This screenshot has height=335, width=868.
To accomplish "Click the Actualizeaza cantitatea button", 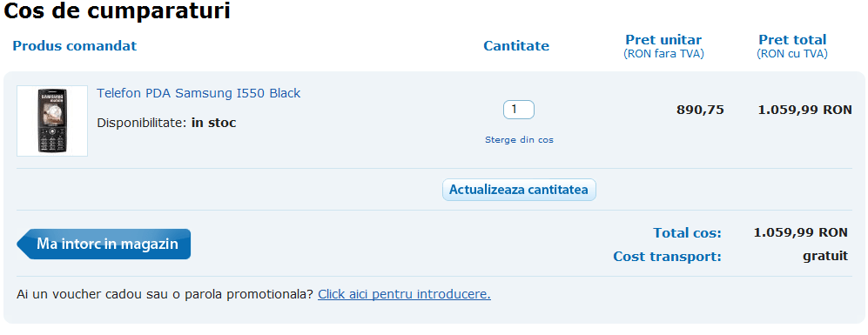I will 519,190.
